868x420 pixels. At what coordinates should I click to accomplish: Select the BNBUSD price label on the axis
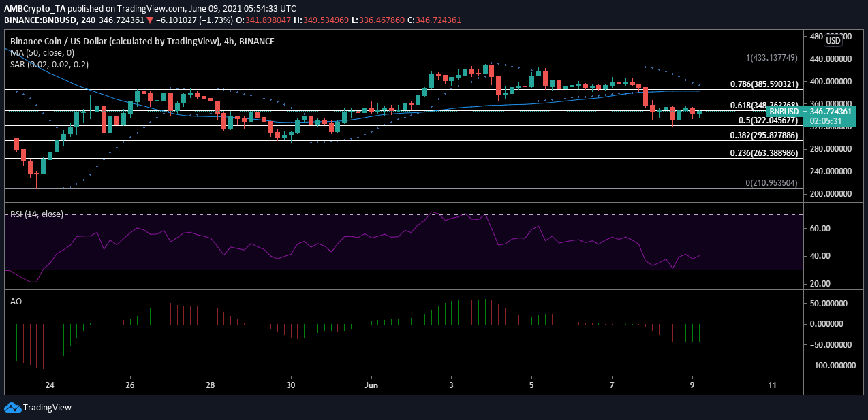click(785, 110)
